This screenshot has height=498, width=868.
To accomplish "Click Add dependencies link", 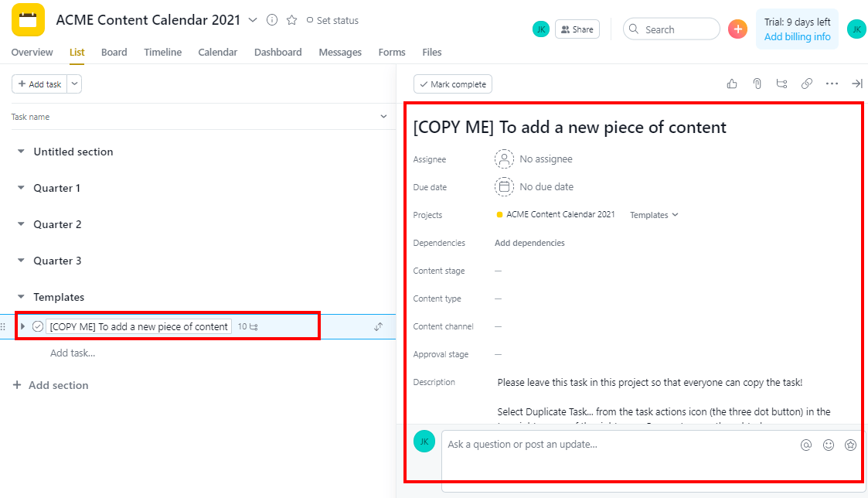I will (x=529, y=243).
